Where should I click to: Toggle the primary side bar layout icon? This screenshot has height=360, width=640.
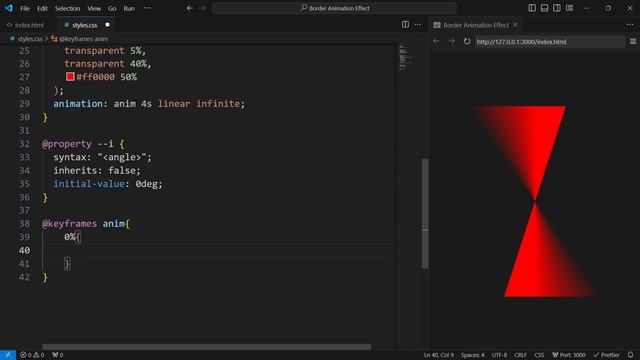pos(532,8)
